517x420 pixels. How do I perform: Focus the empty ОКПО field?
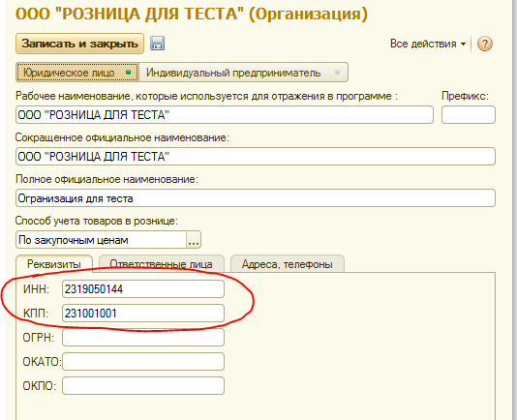pos(143,386)
